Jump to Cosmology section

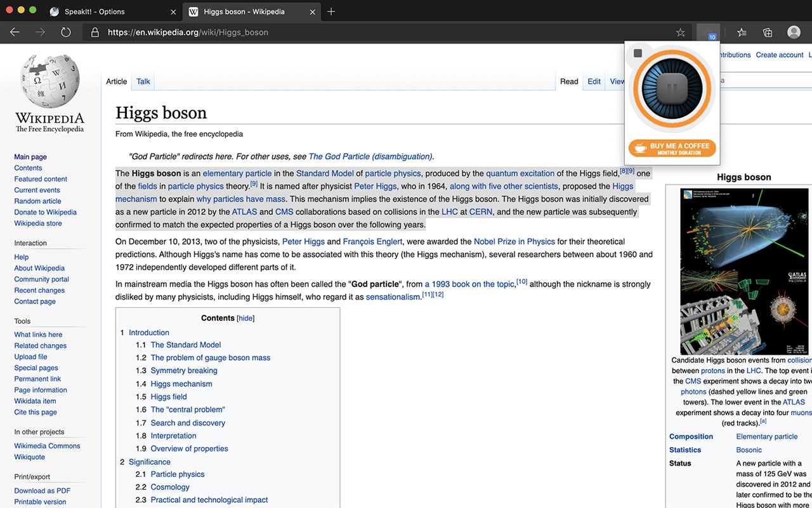coord(170,487)
